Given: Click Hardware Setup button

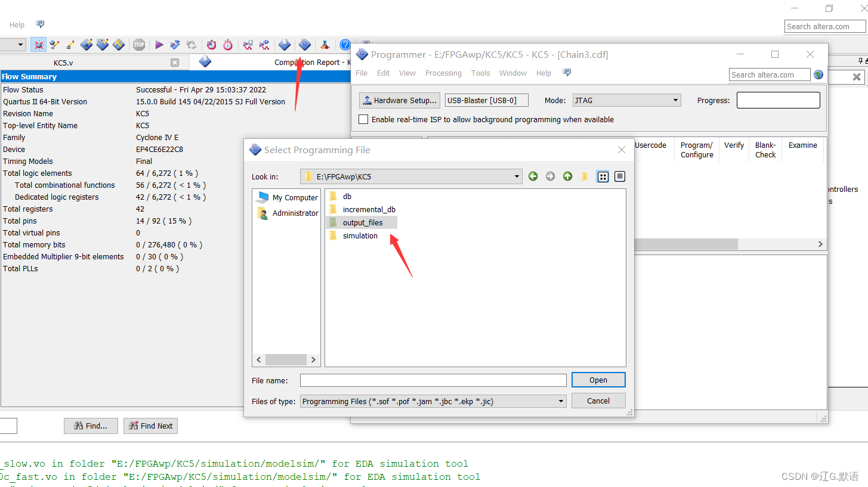Looking at the screenshot, I should [400, 100].
